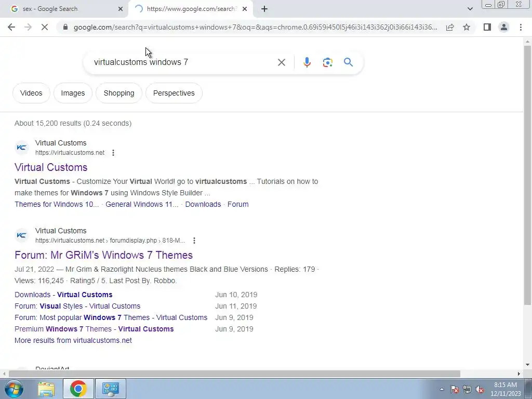Image resolution: width=532 pixels, height=399 pixels.
Task: Close the first tab
Action: [x=120, y=9]
